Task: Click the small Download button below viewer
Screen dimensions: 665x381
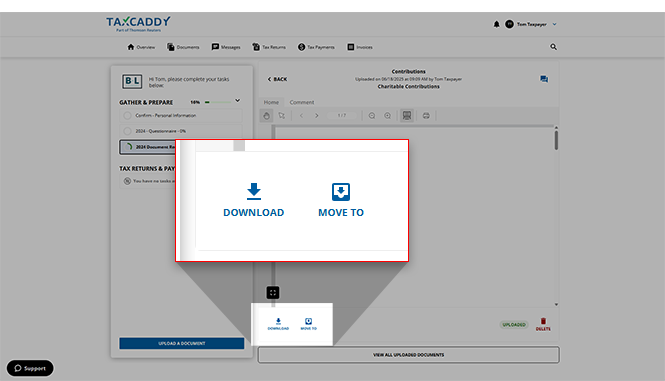Action: tap(278, 324)
